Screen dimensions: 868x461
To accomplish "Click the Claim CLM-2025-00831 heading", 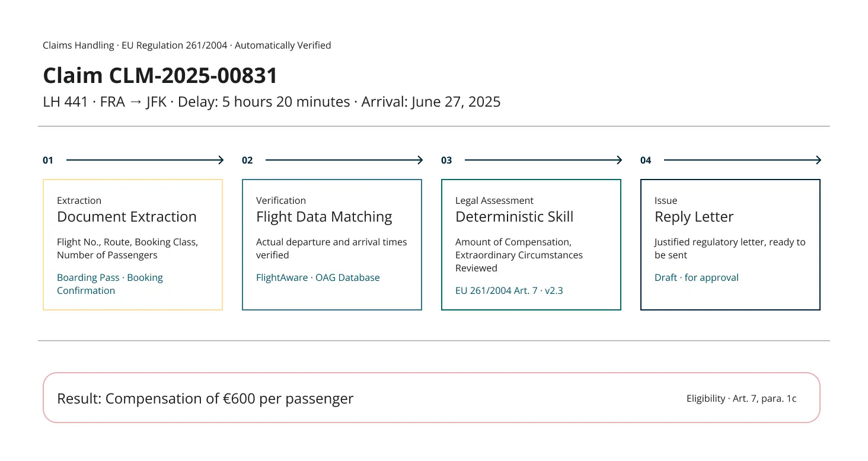I will [160, 76].
